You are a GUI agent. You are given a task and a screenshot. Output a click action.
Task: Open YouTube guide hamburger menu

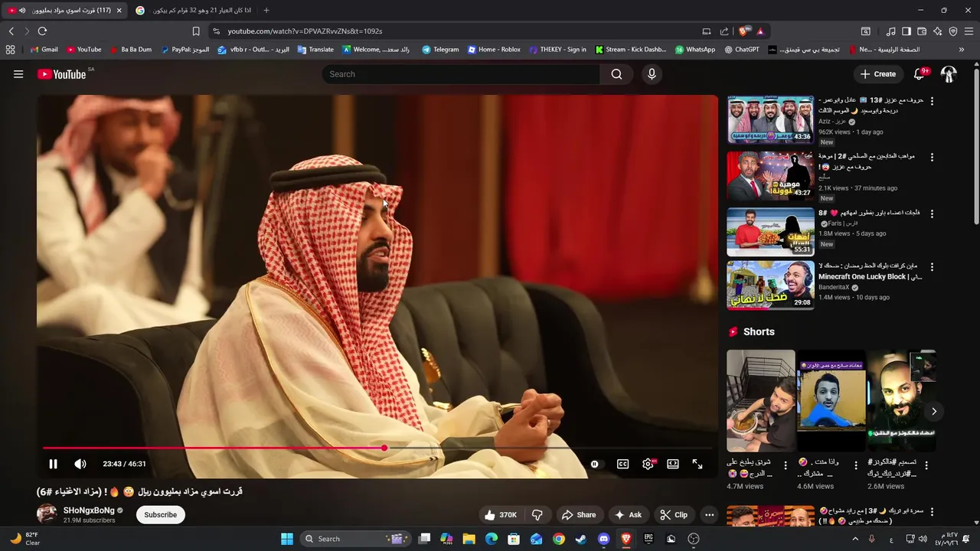pos(18,74)
